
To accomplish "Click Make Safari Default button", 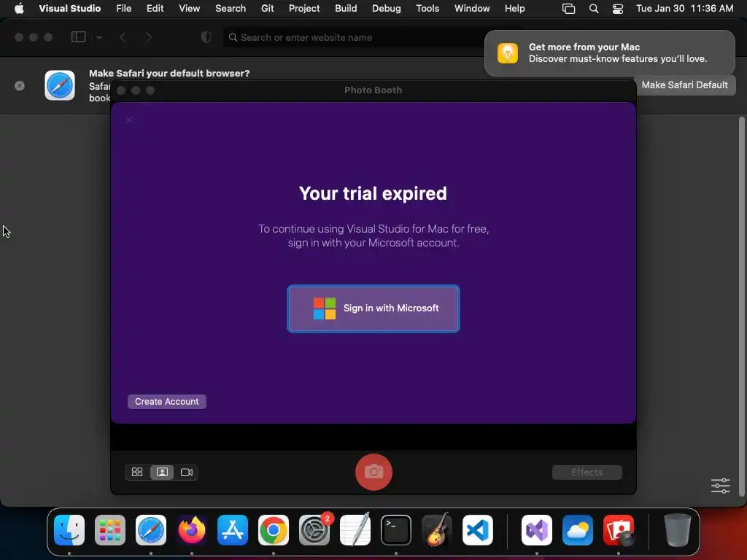I will [684, 85].
